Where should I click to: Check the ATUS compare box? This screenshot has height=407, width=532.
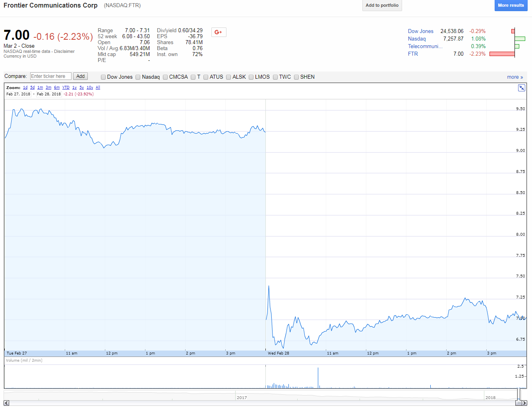(206, 77)
